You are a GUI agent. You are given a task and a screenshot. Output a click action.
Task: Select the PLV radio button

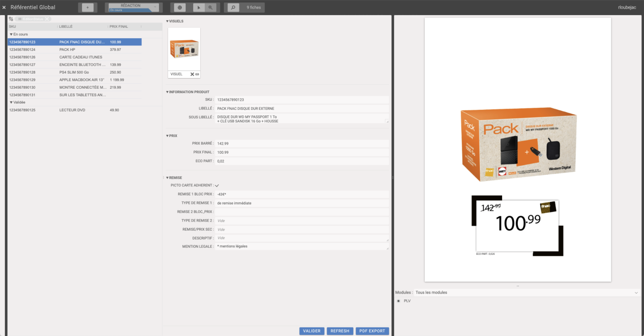tap(398, 301)
